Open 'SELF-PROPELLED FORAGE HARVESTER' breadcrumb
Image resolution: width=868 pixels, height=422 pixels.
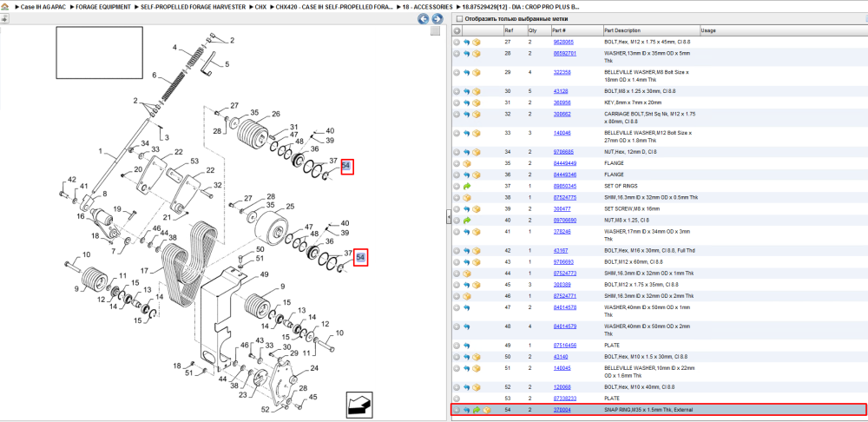coord(192,7)
